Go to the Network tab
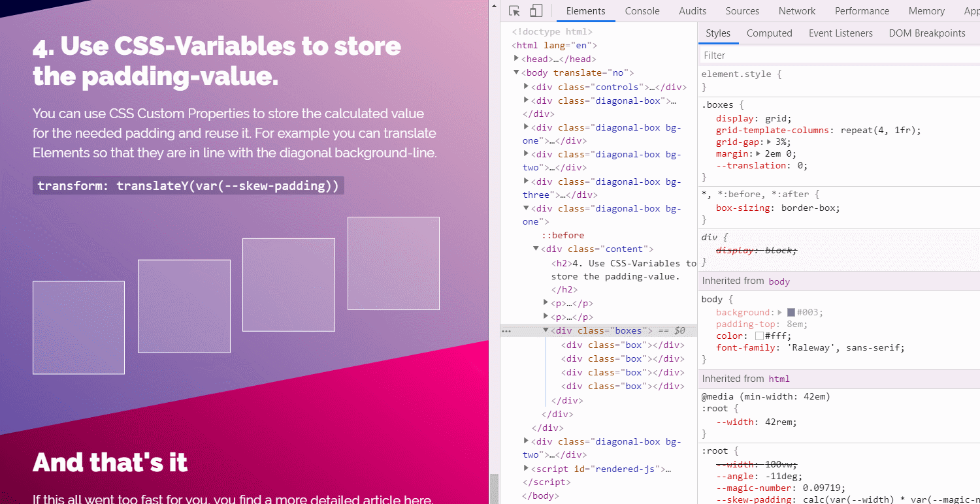 (x=797, y=11)
